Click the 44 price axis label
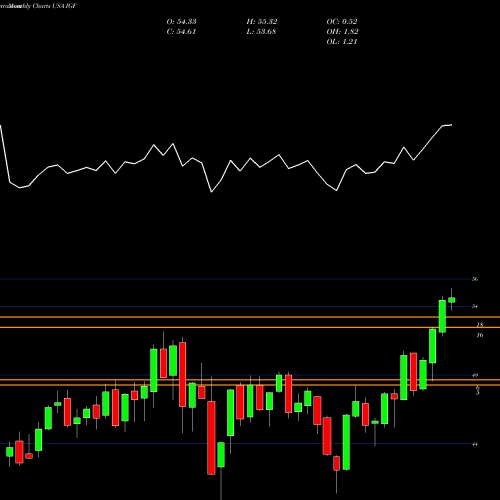The height and width of the screenshot is (500, 500). [x=475, y=444]
